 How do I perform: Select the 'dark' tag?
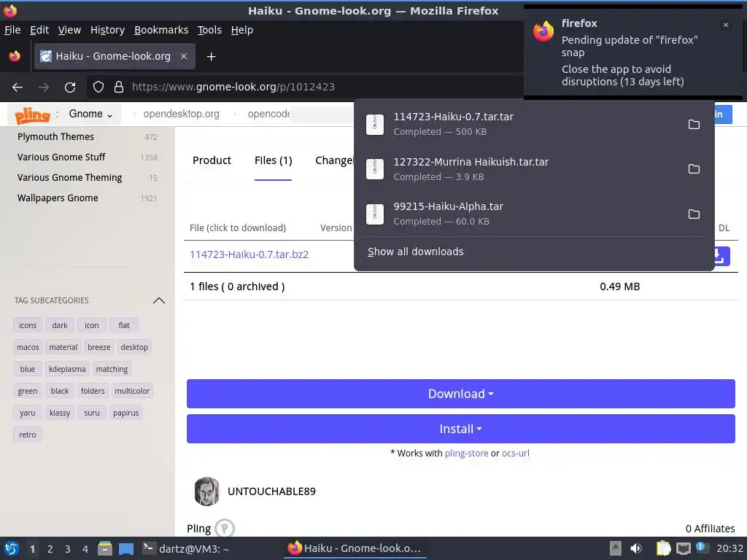click(x=60, y=325)
